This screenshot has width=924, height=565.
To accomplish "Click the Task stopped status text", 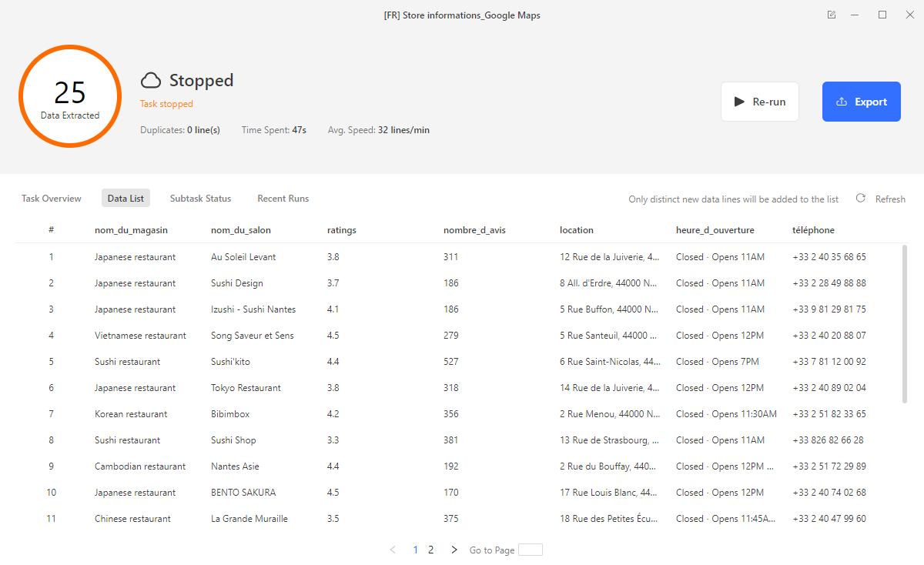I will pyautogui.click(x=166, y=104).
